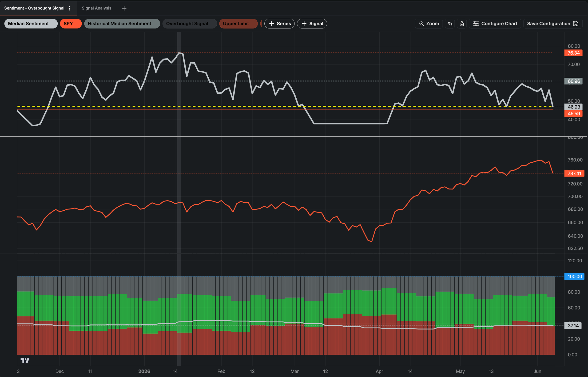Click the 760.00 SPY price axis value
Image resolution: width=588 pixels, height=377 pixels.
(x=575, y=160)
